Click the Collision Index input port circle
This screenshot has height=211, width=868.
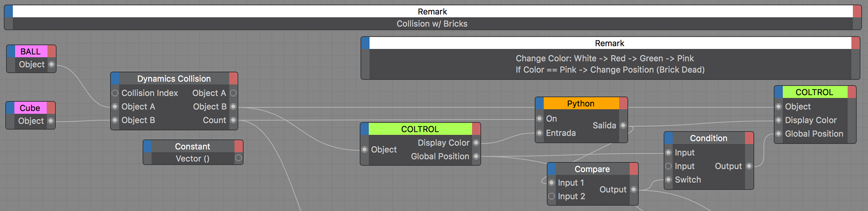coord(115,93)
